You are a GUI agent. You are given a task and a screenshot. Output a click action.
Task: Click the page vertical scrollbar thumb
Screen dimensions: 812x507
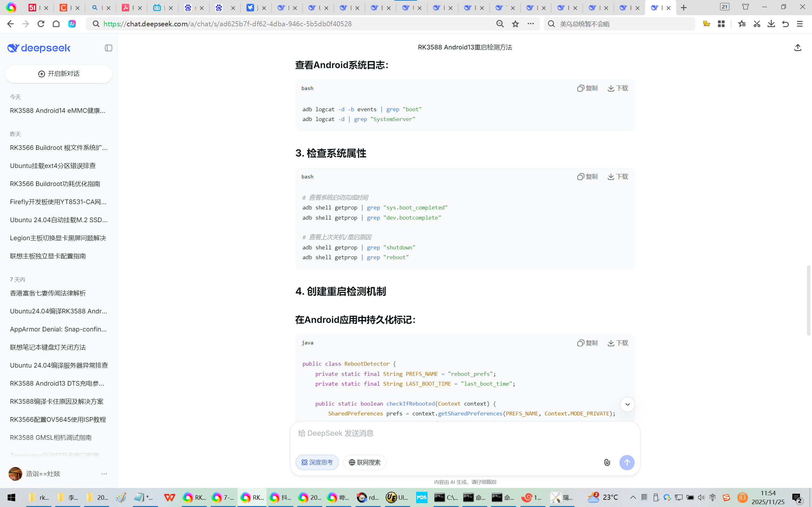[808, 300]
